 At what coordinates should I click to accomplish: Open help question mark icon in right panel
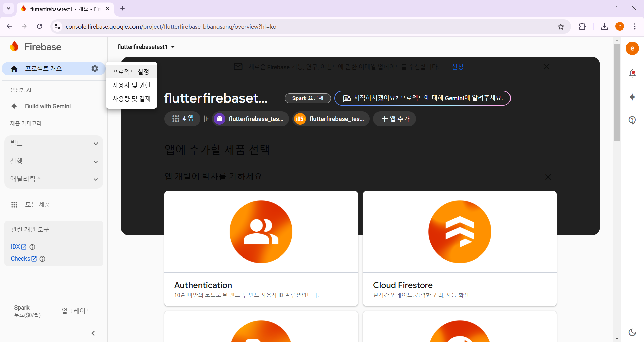tap(632, 120)
